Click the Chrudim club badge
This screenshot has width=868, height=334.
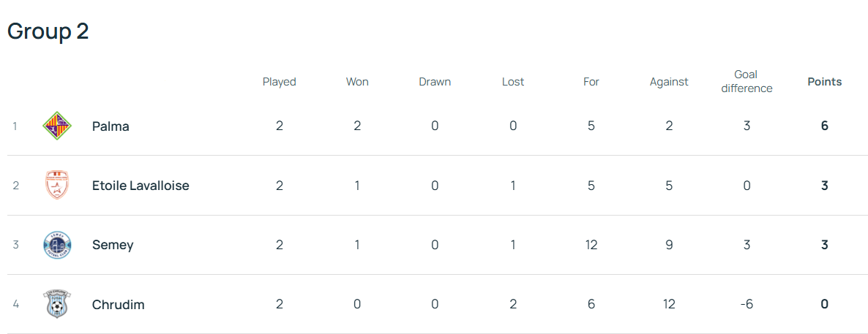[56, 304]
